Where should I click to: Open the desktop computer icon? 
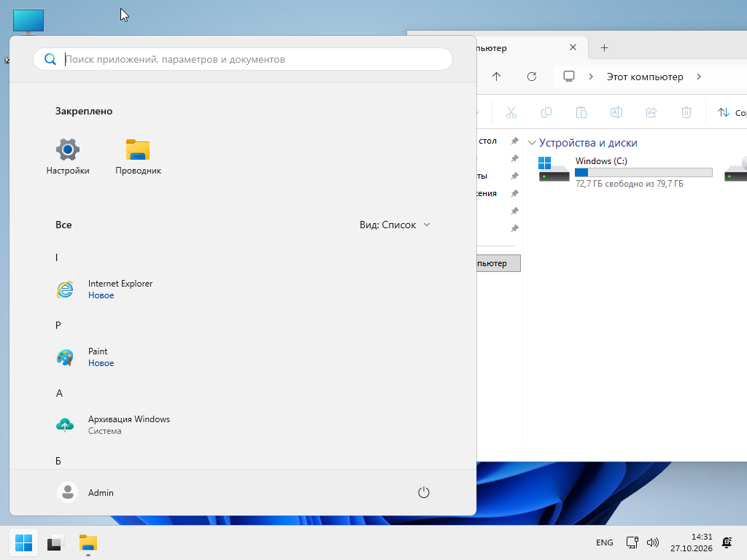[28, 22]
